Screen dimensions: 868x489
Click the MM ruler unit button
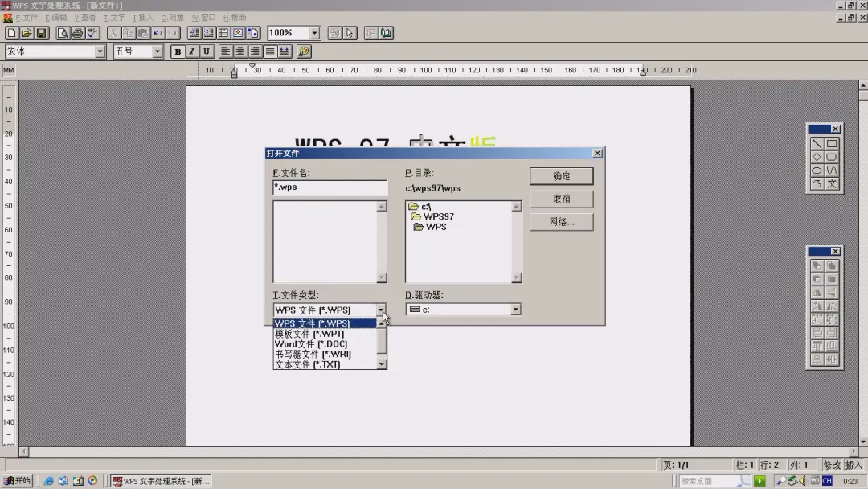(x=9, y=70)
